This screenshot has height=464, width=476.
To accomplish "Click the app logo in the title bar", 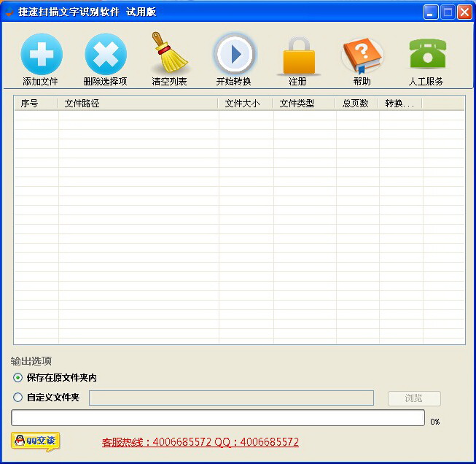I will tap(9, 12).
